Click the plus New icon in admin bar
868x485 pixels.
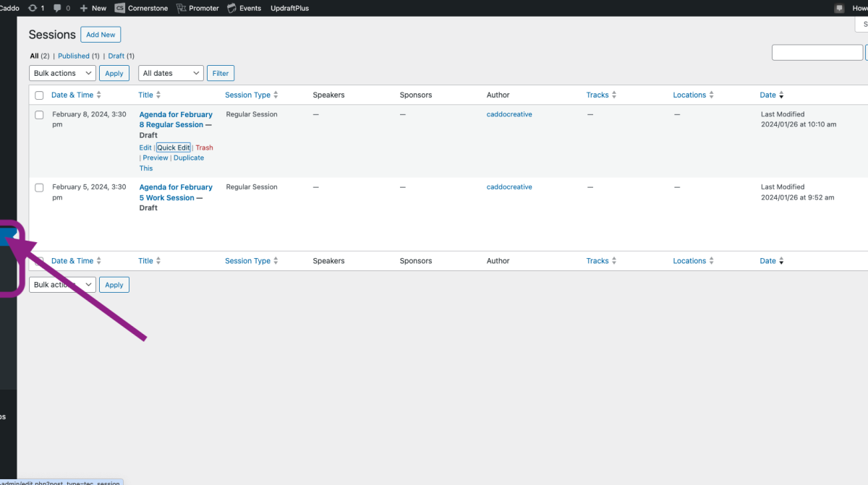[x=84, y=8]
